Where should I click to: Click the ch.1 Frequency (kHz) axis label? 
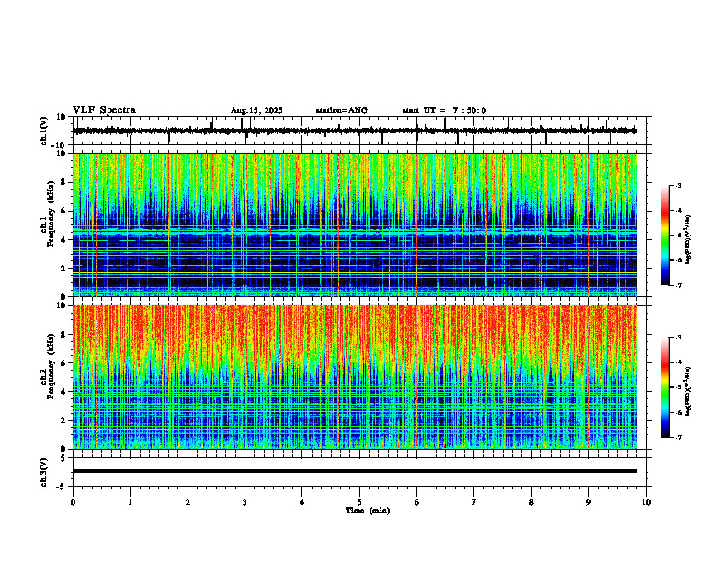(x=47, y=224)
